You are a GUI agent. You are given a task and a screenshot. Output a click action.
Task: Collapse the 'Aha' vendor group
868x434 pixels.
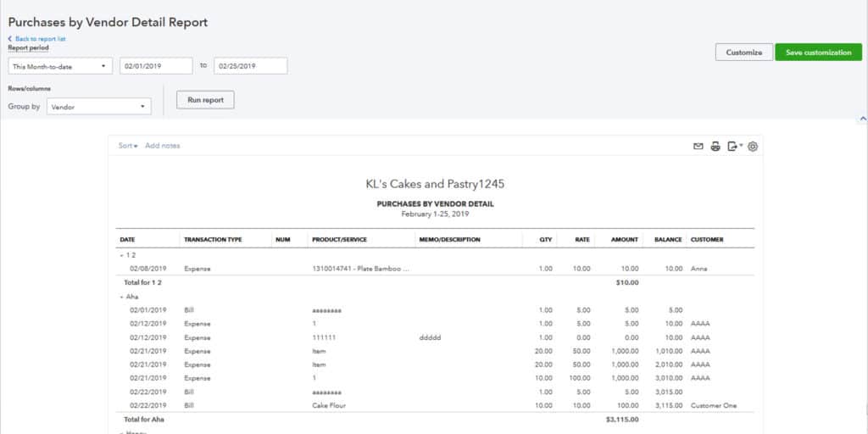[121, 297]
